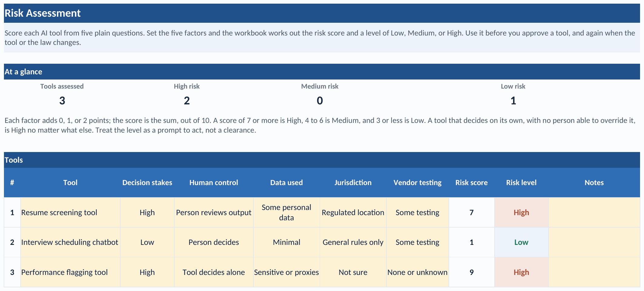Image resolution: width=644 pixels, height=291 pixels.
Task: Open Decision stakes for Performance flagging tool
Action: point(147,272)
